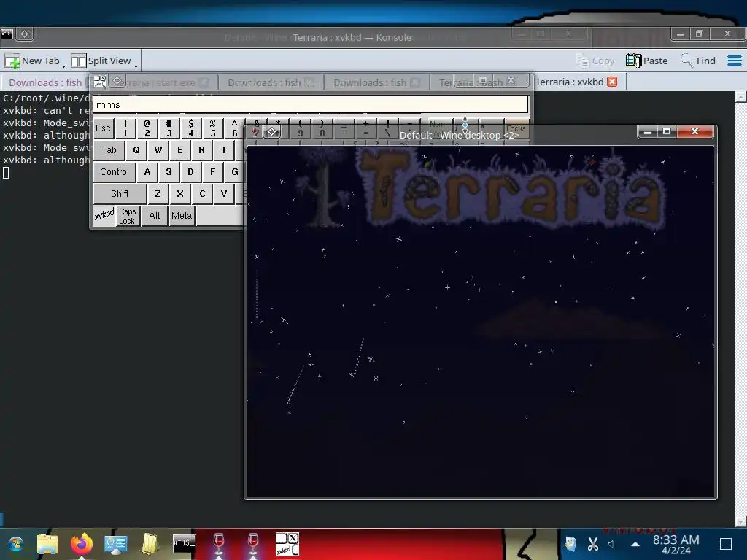Click the C key on xvkbd
This screenshot has height=560, width=747.
pyautogui.click(x=202, y=194)
